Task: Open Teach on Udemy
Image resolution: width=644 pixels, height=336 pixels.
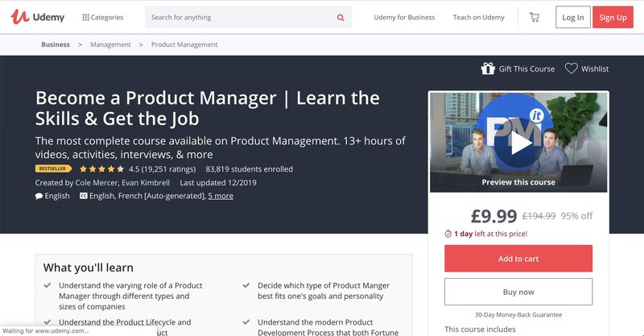Action: [478, 17]
